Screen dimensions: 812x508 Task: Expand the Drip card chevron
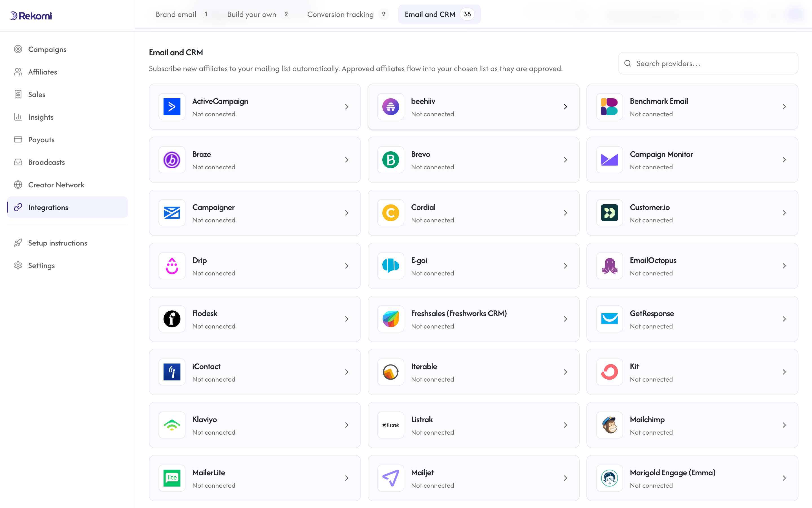tap(347, 266)
